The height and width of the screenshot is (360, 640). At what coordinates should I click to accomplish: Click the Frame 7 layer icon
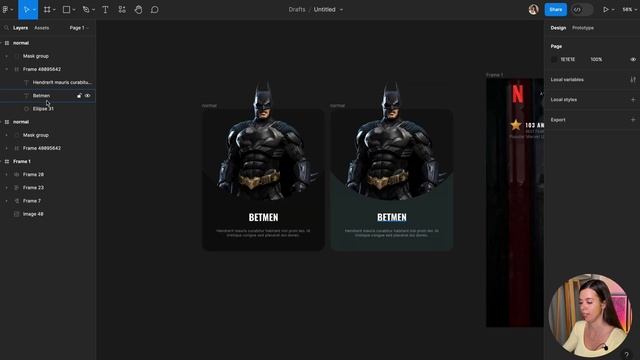17,201
